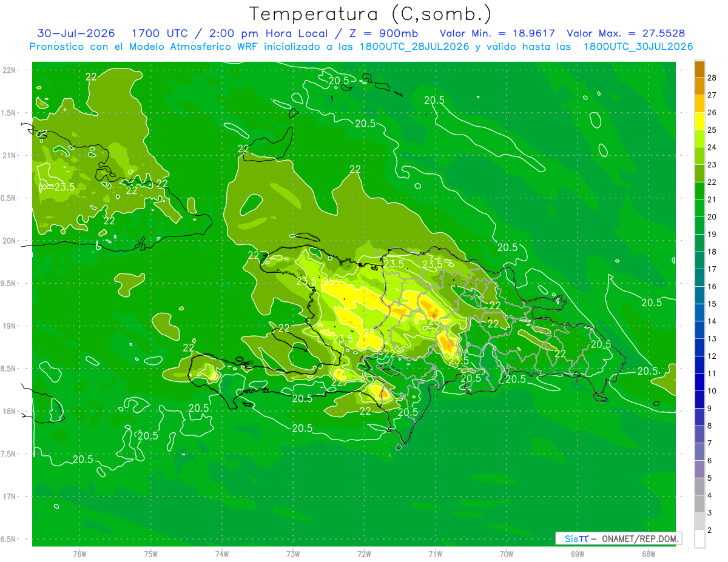Pick the olive legend swatch between 22 and 23

coord(699,173)
